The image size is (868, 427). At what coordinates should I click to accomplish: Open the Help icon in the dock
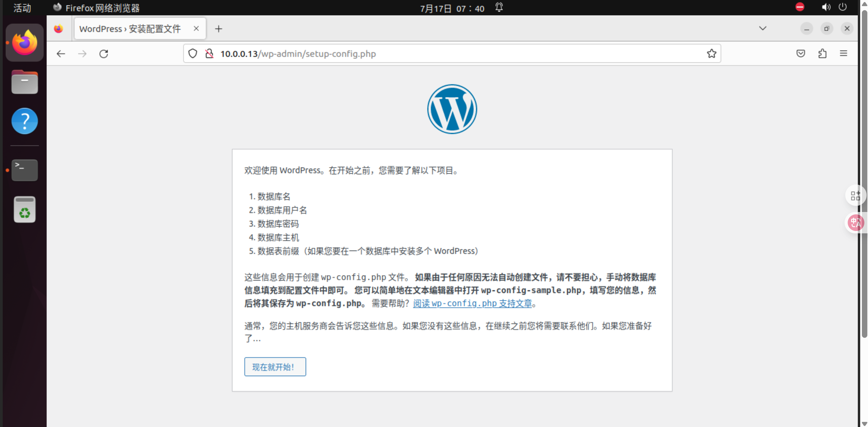point(25,121)
